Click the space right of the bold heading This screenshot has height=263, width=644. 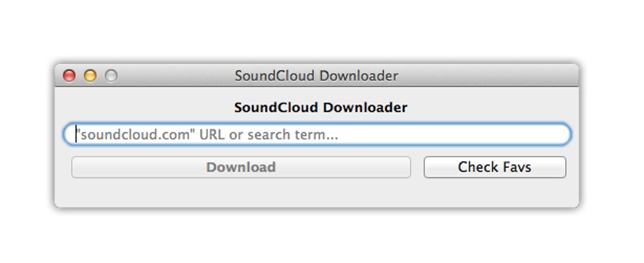tap(492, 107)
